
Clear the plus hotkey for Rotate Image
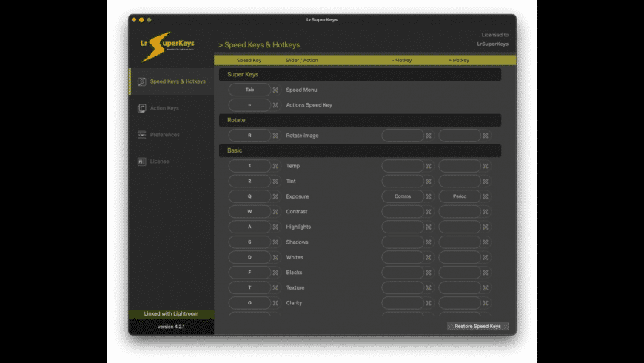click(x=486, y=136)
